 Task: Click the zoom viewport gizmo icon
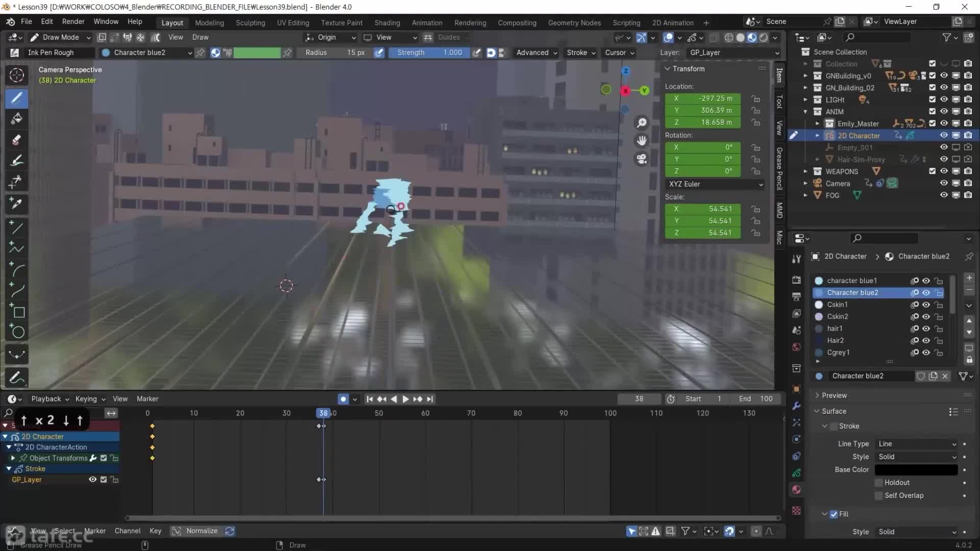point(642,123)
